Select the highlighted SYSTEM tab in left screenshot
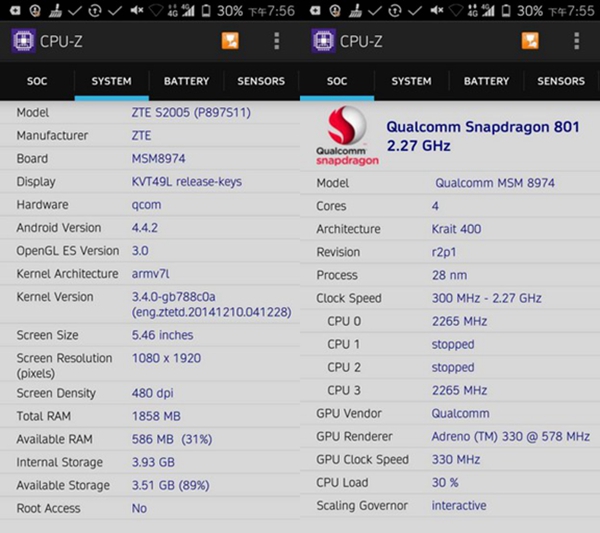 coord(111,81)
